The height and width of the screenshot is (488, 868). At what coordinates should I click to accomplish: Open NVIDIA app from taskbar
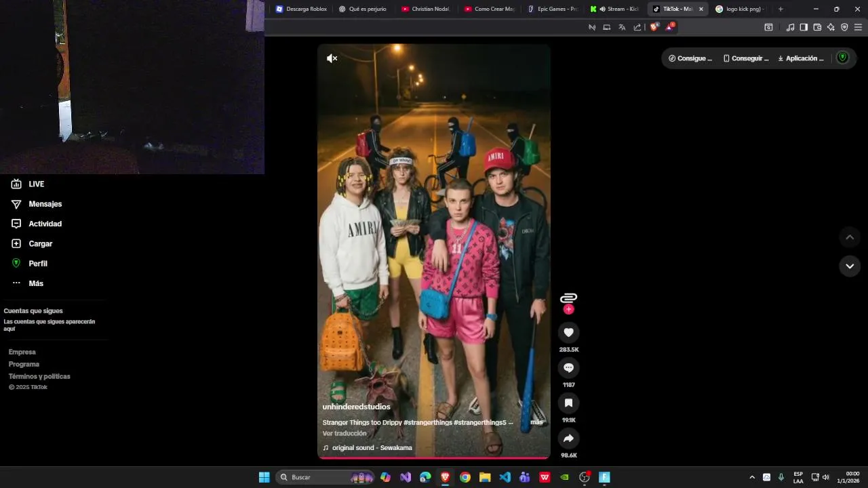point(564,477)
